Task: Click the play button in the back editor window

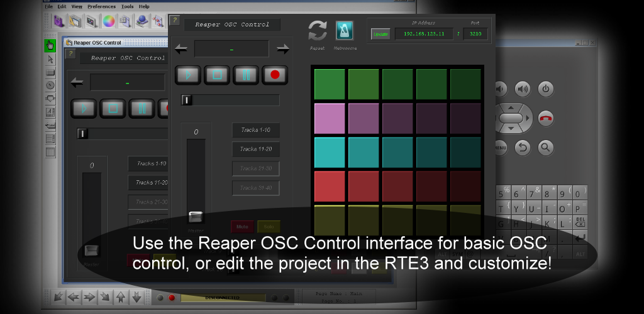Action: pos(84,108)
